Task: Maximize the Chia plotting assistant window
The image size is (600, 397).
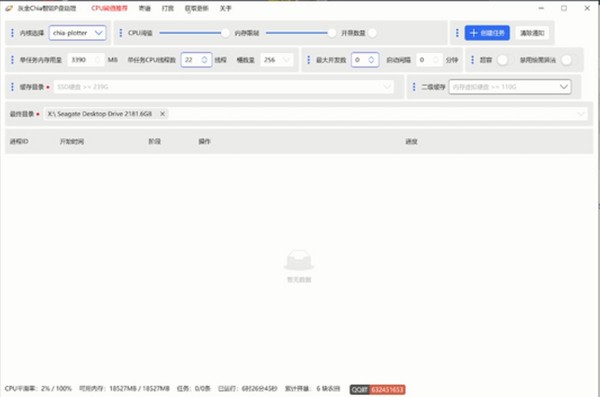Action: pos(564,8)
